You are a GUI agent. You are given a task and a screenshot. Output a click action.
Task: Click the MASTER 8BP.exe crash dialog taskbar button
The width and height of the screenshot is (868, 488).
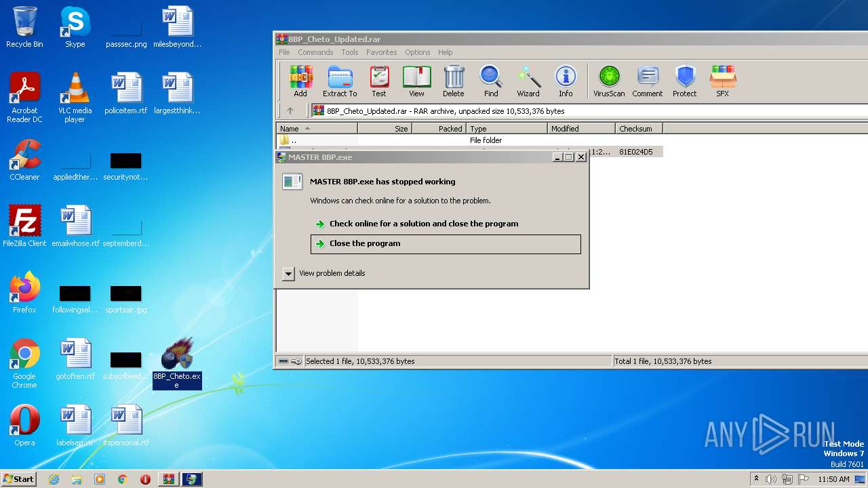tap(191, 479)
